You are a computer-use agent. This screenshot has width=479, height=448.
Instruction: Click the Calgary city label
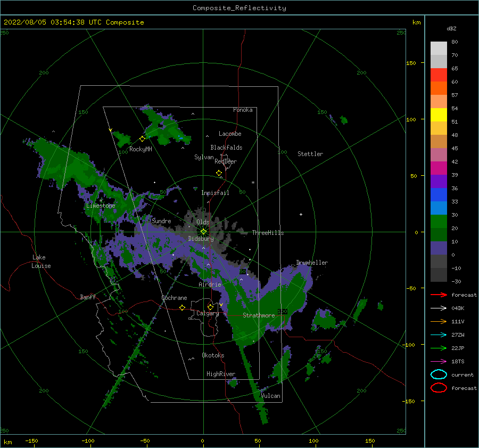pyautogui.click(x=208, y=313)
